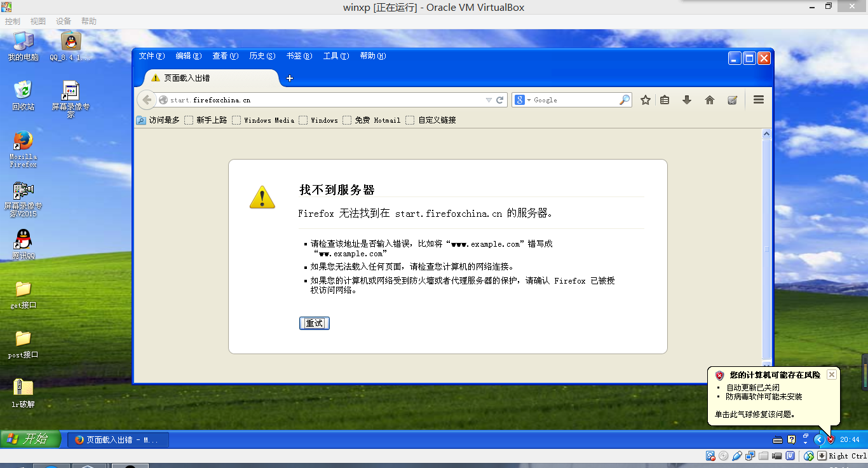Image resolution: width=868 pixels, height=468 pixels.
Task: Open the 工具 menu
Action: coord(336,56)
